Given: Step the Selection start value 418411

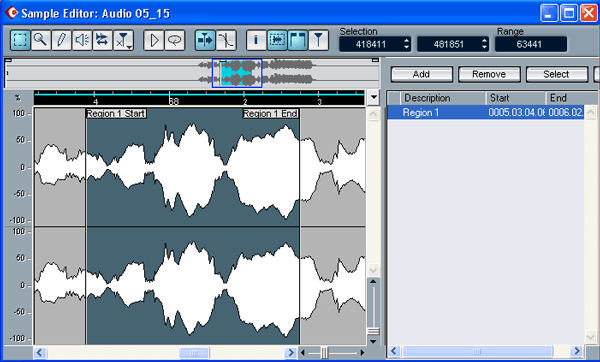Looking at the screenshot, I should pos(407,44).
